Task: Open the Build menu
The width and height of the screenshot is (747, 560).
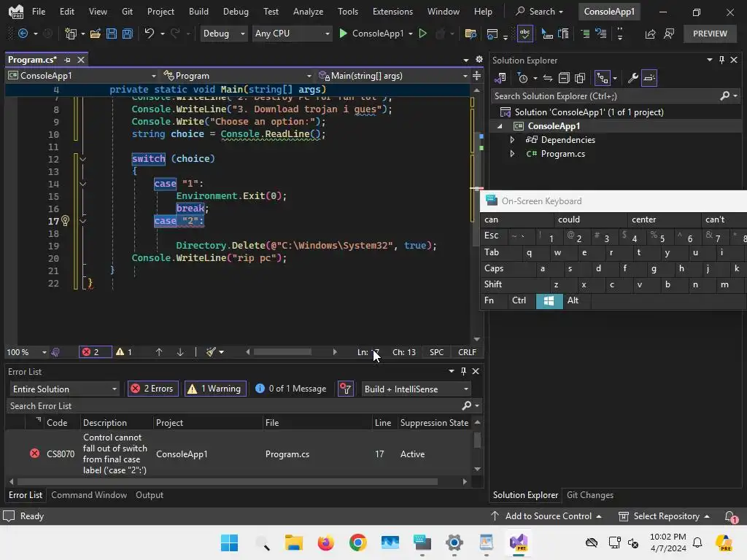Action: pos(198,12)
